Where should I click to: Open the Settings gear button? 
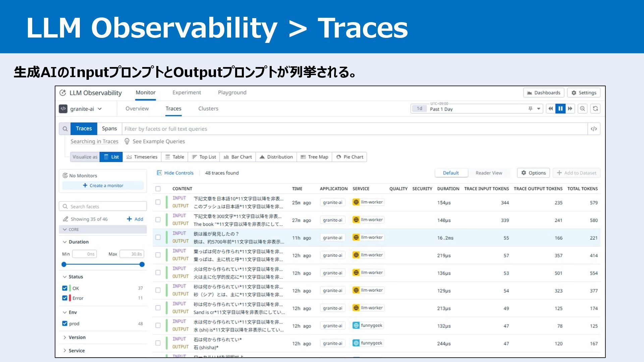point(584,93)
